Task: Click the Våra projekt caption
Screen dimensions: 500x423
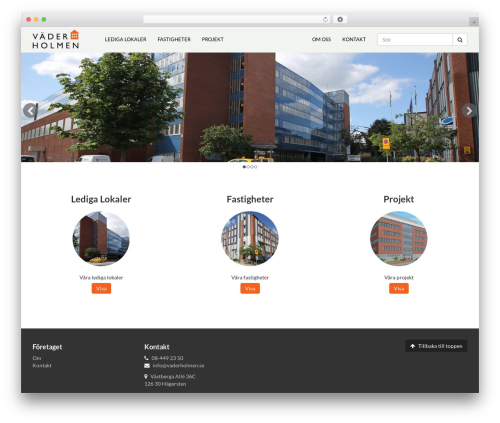Action: click(399, 277)
